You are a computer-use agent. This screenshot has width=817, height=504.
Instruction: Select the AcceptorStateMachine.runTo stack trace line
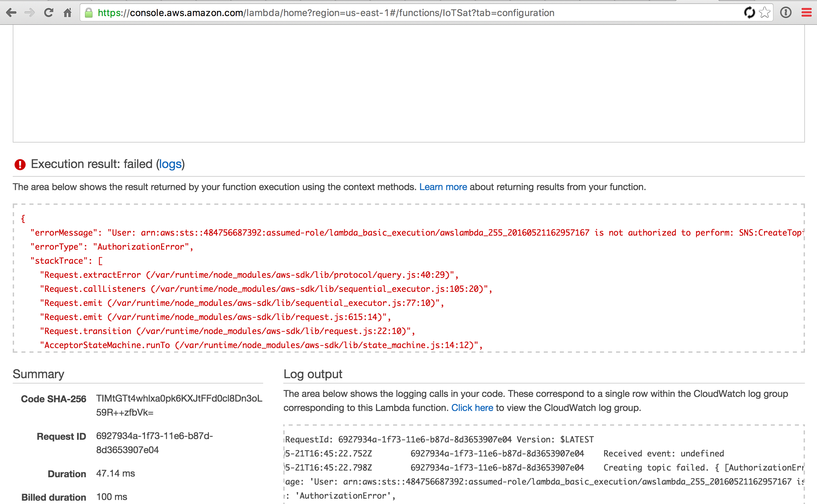(x=261, y=345)
